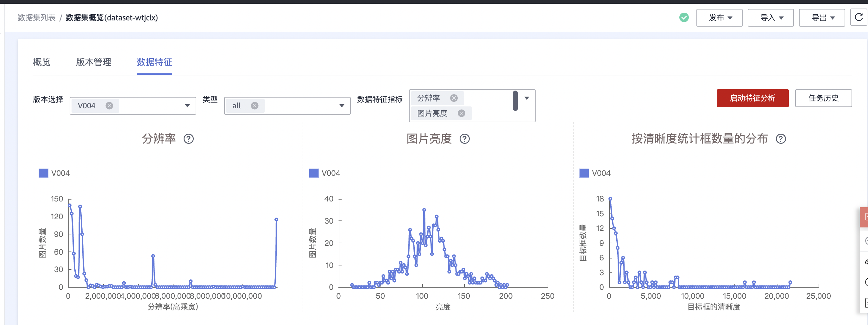Toggle V004 legend in 分辨率 chart
Viewport: 868px width, 325px height.
coord(54,173)
